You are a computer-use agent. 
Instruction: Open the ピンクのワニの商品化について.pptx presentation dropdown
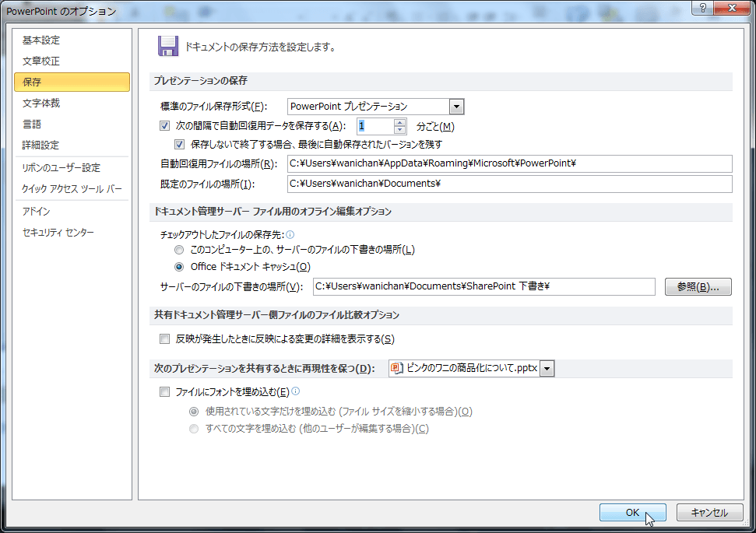[x=547, y=369]
